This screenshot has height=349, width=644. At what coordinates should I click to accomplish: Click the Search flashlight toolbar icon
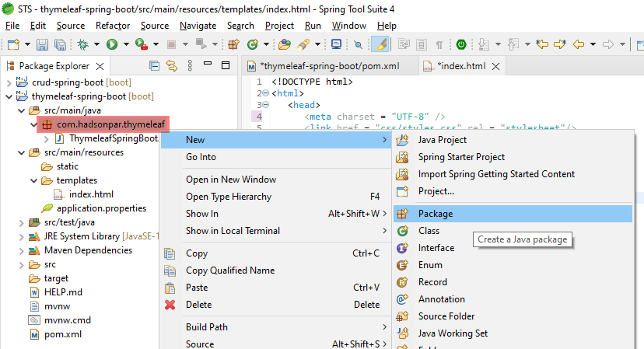(x=303, y=44)
